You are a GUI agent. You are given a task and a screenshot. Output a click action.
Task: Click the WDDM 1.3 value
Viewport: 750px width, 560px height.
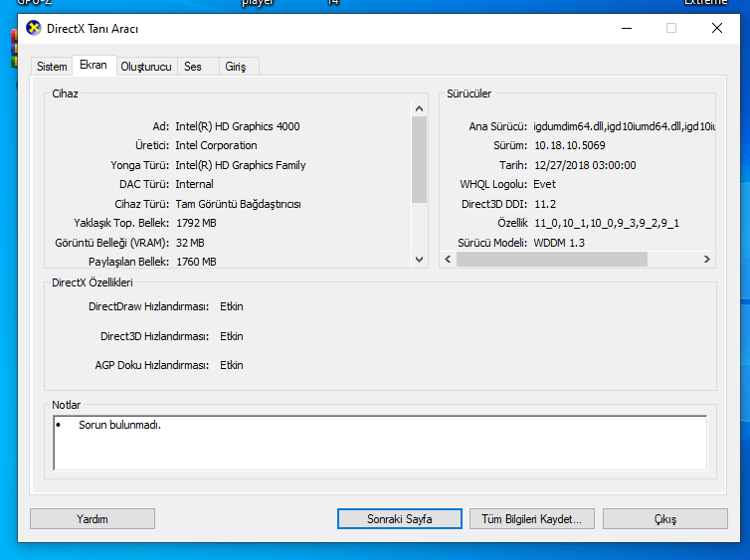coord(559,243)
